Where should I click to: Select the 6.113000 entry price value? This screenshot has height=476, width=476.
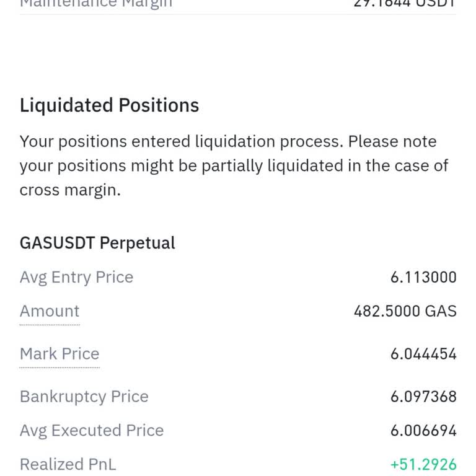pyautogui.click(x=423, y=277)
